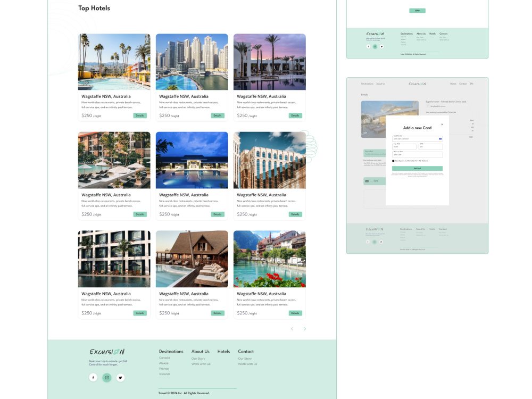Click the Facebook icon in the Top Hotels page footer

[93, 377]
